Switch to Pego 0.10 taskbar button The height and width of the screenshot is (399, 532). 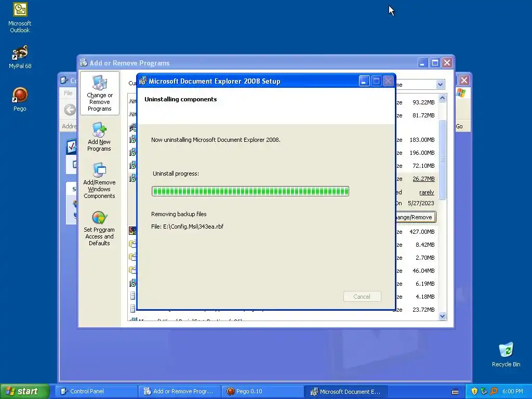[x=262, y=391]
